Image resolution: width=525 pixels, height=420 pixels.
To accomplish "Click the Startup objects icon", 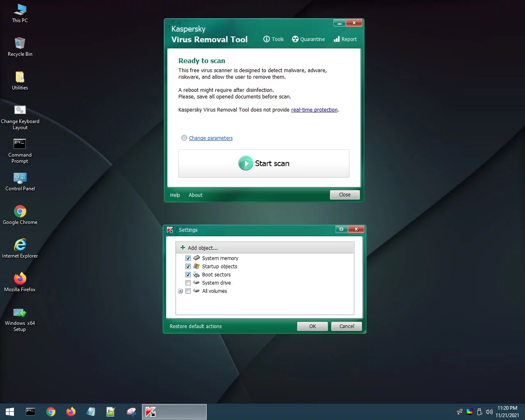I will (x=196, y=266).
